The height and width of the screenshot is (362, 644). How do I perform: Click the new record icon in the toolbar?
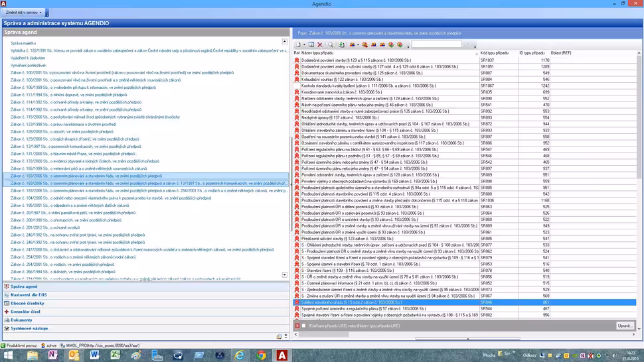tap(299, 44)
